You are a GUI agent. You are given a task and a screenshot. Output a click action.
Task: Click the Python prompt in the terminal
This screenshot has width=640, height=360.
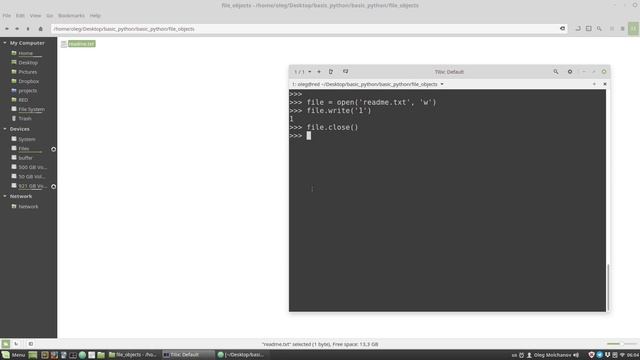(296, 136)
